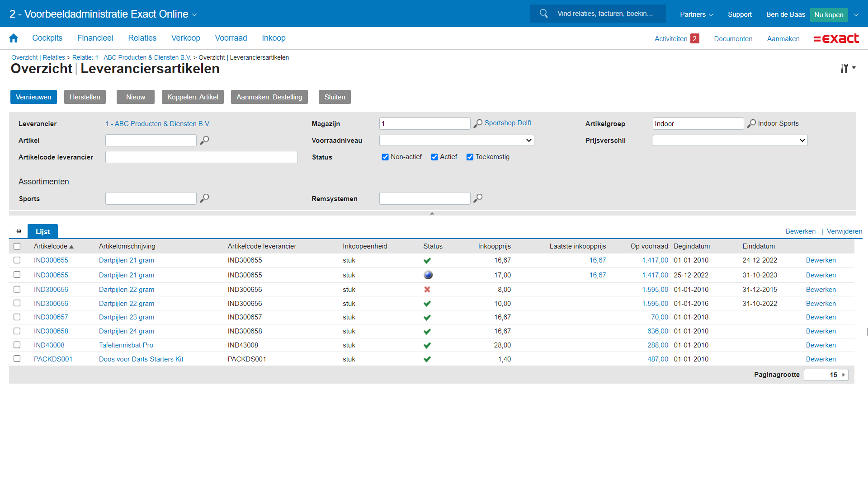Expand the administration name dropdown

coord(194,15)
